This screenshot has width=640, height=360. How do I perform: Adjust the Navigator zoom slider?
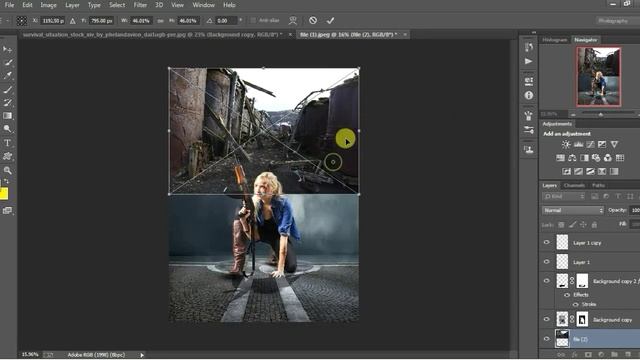pos(600,115)
